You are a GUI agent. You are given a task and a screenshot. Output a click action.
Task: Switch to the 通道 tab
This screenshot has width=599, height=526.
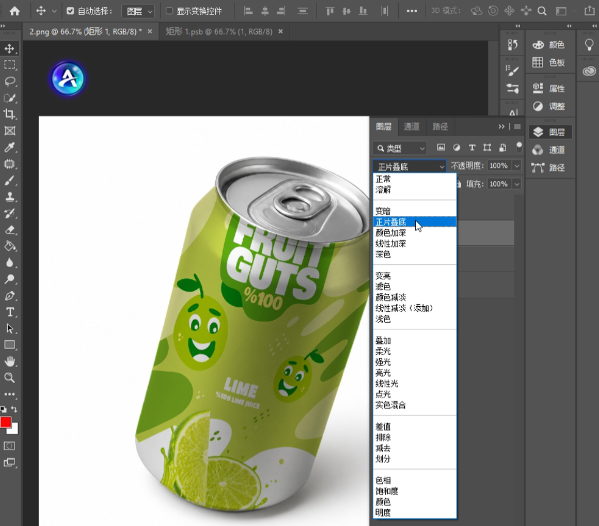click(411, 126)
